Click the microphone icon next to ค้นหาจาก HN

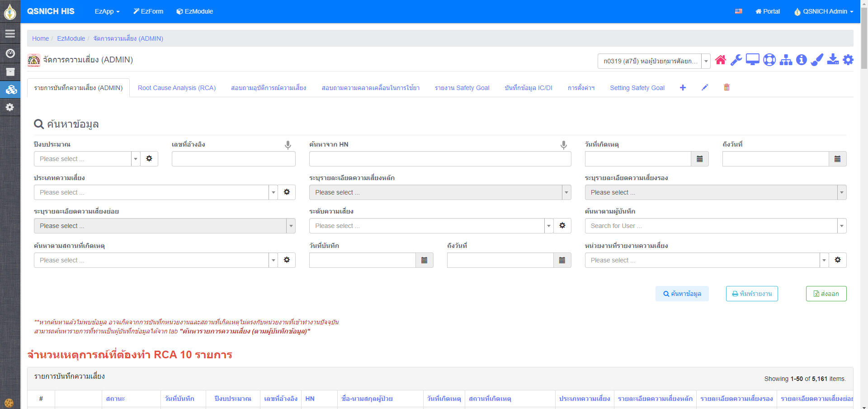pyautogui.click(x=563, y=145)
